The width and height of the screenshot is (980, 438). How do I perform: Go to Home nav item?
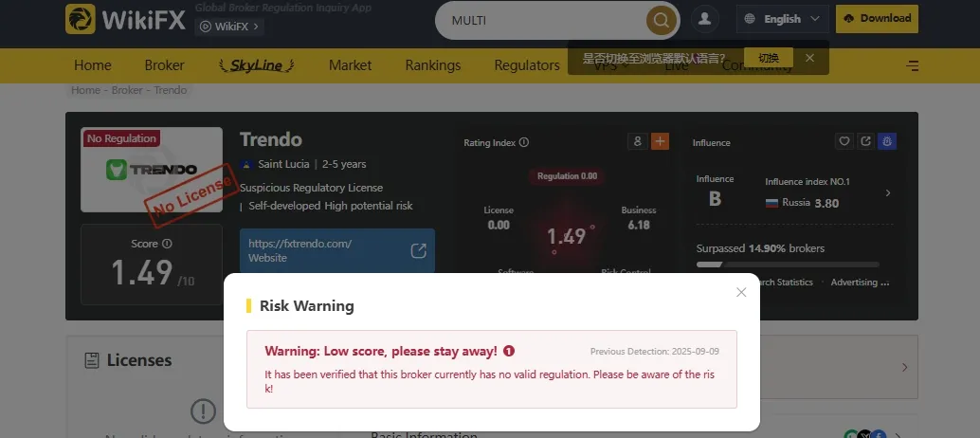tap(93, 65)
